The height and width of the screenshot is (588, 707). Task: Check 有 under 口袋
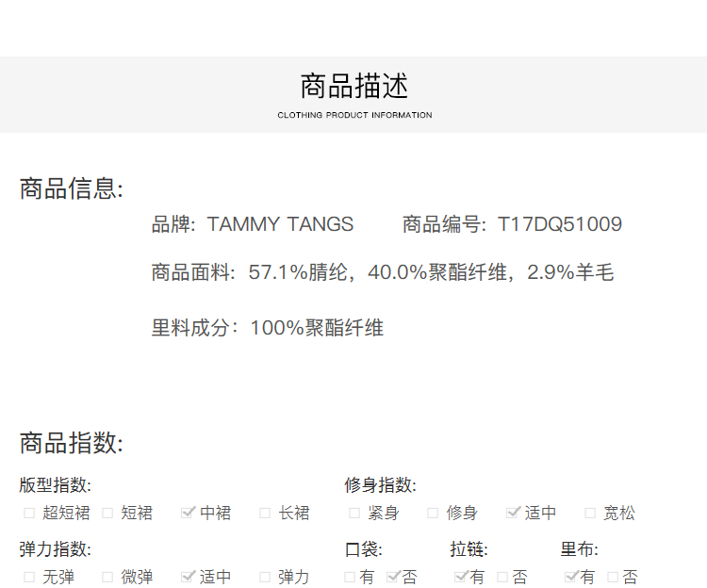tap(350, 577)
